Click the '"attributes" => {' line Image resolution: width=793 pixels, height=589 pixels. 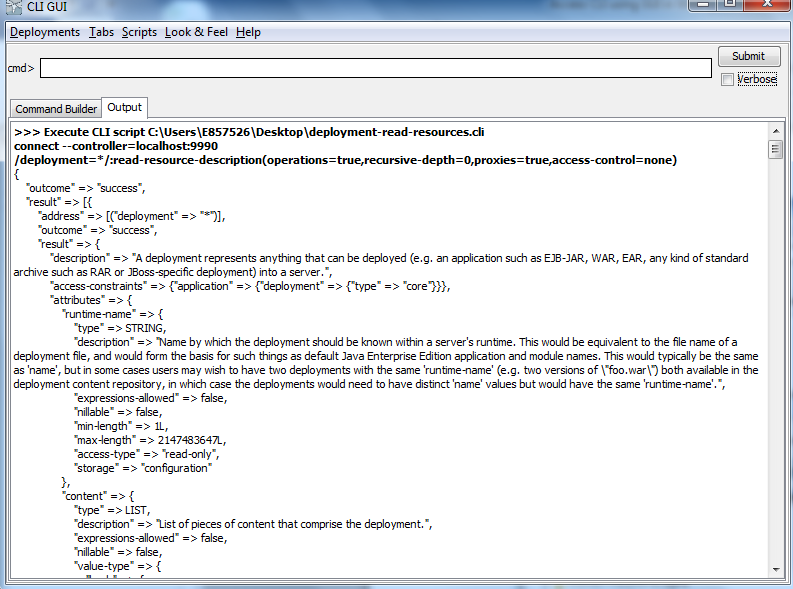(92, 300)
